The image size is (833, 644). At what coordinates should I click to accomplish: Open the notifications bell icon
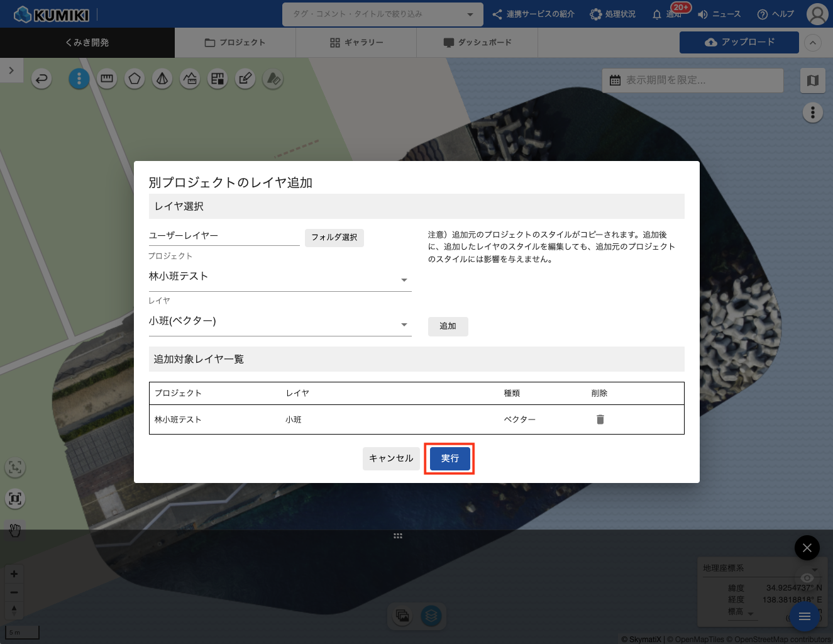point(657,14)
